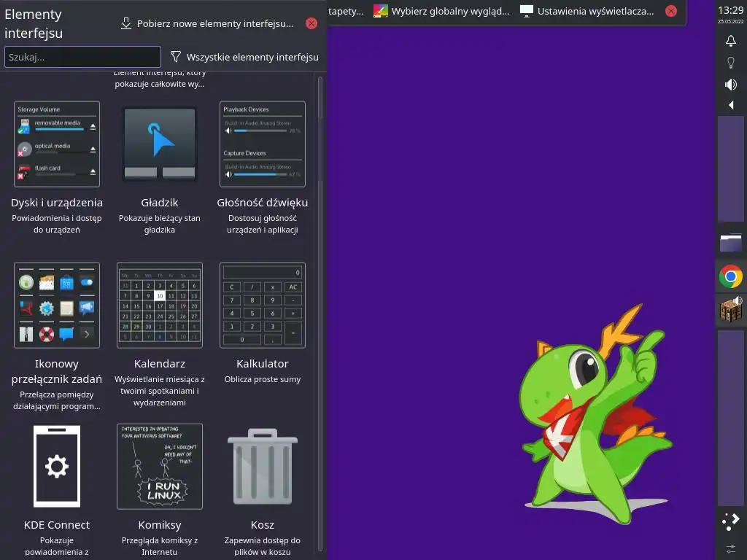Image resolution: width=747 pixels, height=560 pixels.
Task: Click the Oblicza proste sumy description
Action: (263, 379)
